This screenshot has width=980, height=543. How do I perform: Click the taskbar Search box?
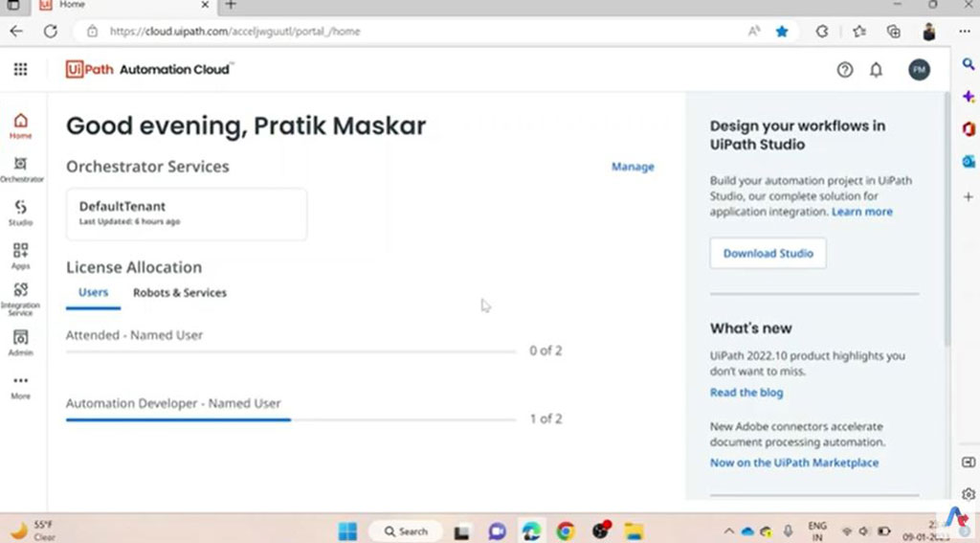[x=406, y=532]
